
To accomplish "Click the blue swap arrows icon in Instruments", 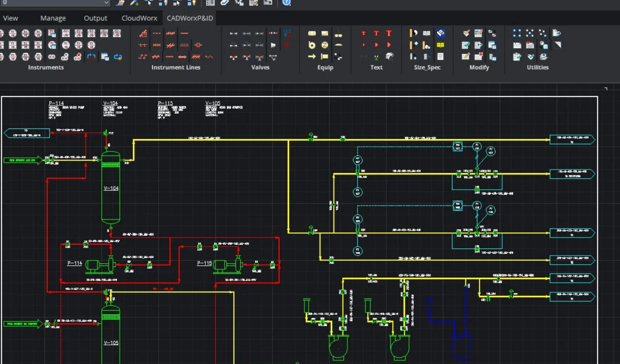I will click(92, 57).
